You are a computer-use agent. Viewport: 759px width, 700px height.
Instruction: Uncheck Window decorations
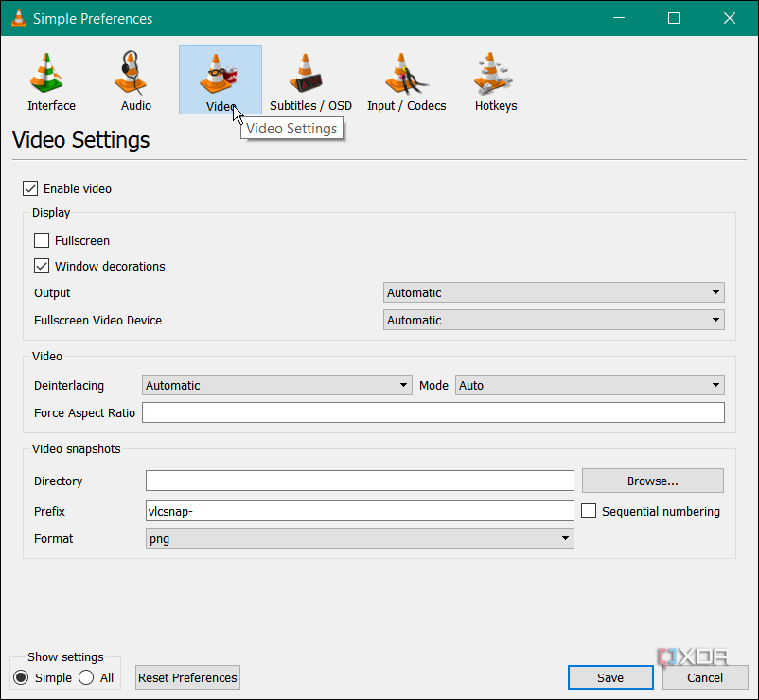[42, 266]
